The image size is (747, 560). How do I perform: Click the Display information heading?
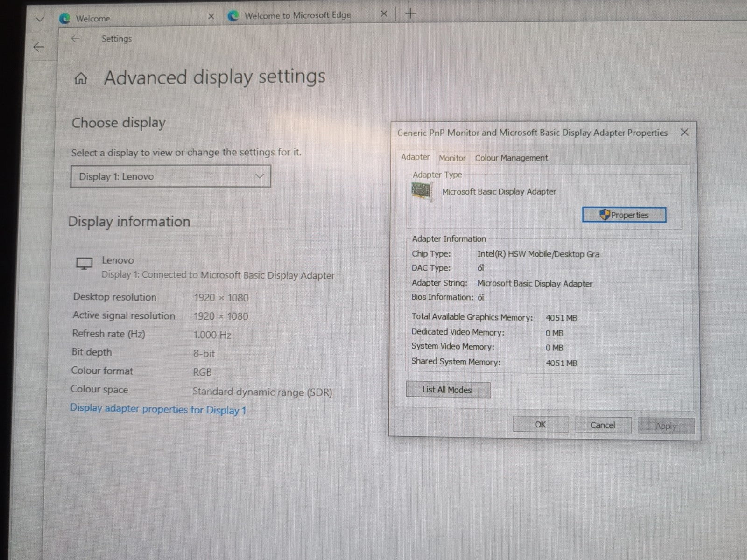click(x=129, y=221)
